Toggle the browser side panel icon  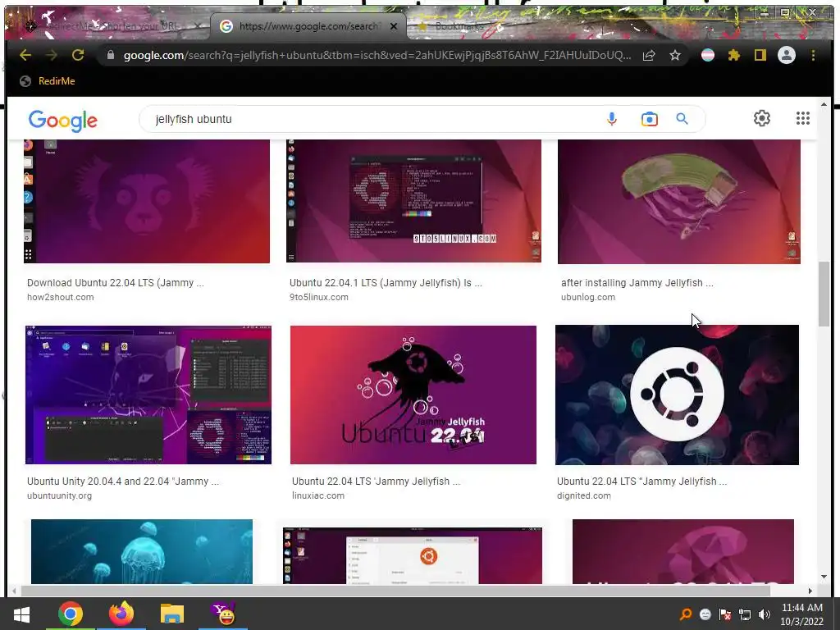760,55
